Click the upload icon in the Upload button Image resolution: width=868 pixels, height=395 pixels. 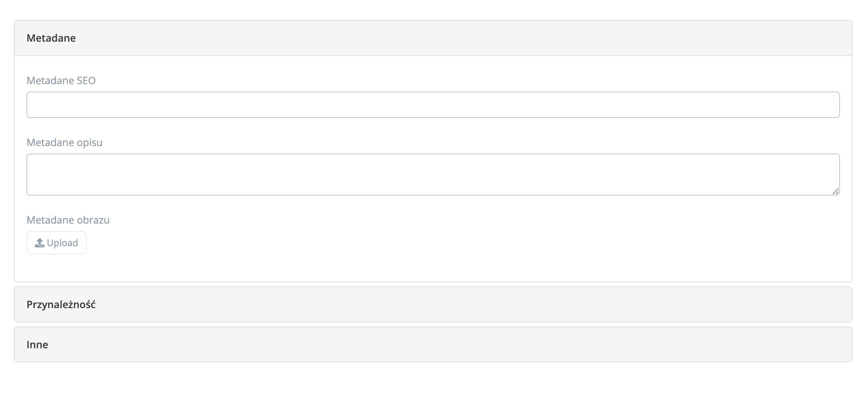39,243
